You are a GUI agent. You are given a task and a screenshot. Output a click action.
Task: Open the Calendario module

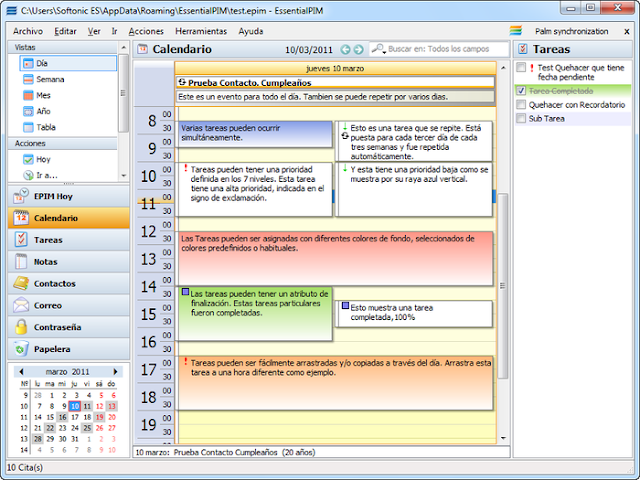coord(69,218)
